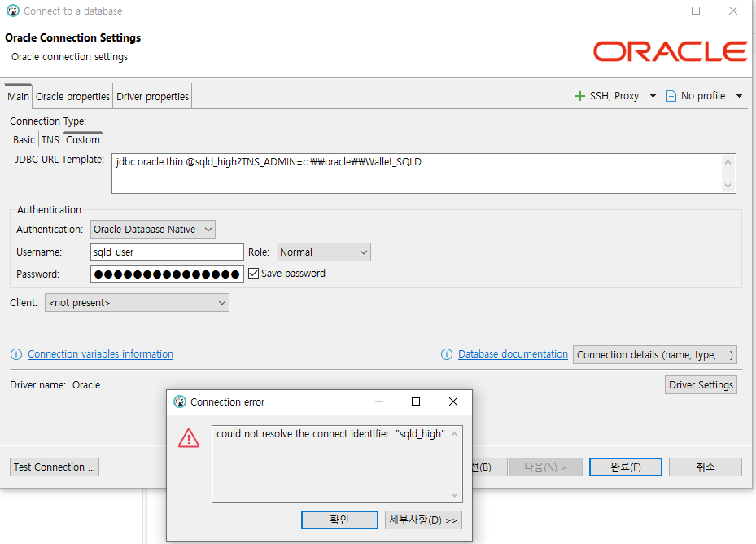Click the Connection variables information info icon
This screenshot has width=756, height=544.
pos(16,354)
